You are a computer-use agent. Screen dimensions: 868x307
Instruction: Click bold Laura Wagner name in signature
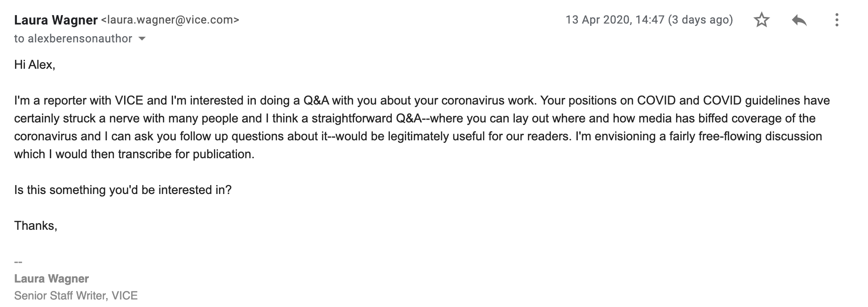tap(52, 278)
